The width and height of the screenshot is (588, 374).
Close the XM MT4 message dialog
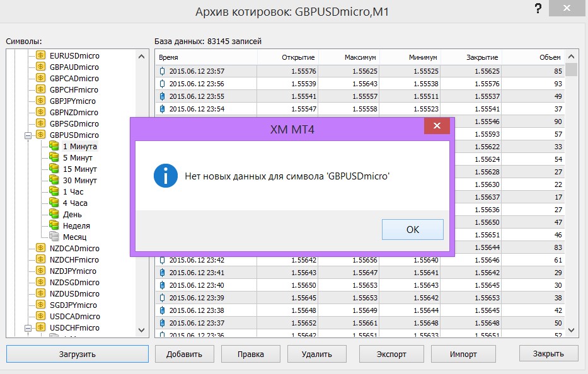point(437,125)
